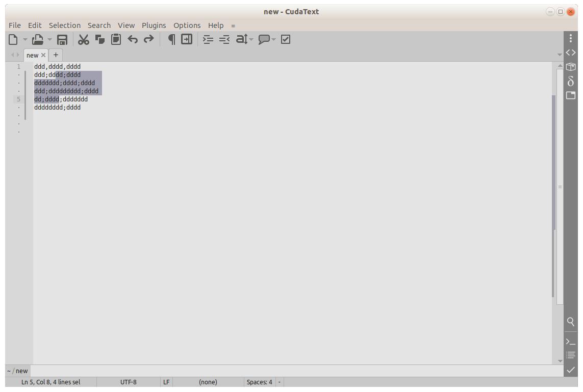Expand the new file dropdown arrow
583x392 pixels.
[x=25, y=40]
